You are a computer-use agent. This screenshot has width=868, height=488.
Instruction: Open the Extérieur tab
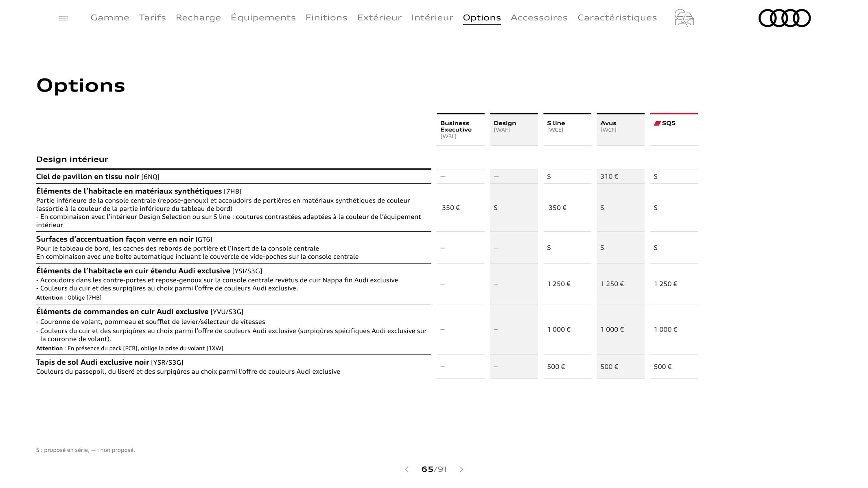[x=379, y=17]
